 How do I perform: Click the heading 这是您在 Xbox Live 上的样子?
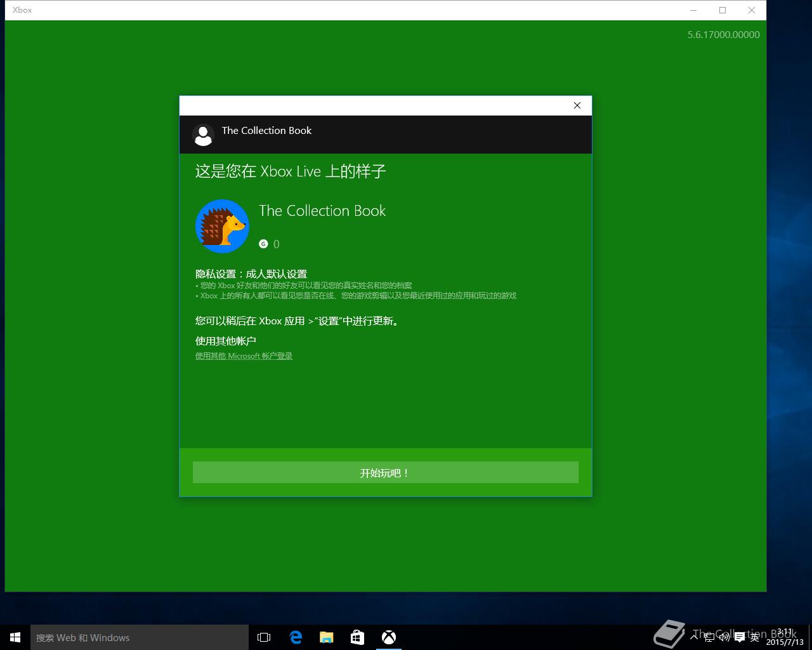pyautogui.click(x=291, y=171)
